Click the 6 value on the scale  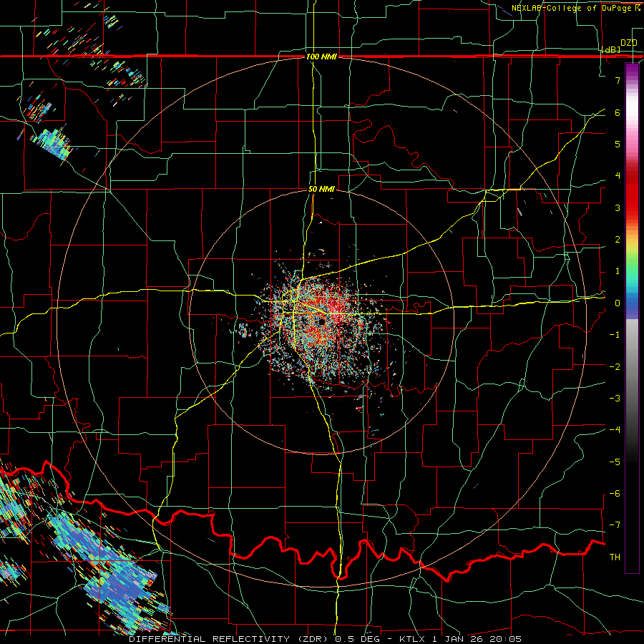pyautogui.click(x=618, y=112)
